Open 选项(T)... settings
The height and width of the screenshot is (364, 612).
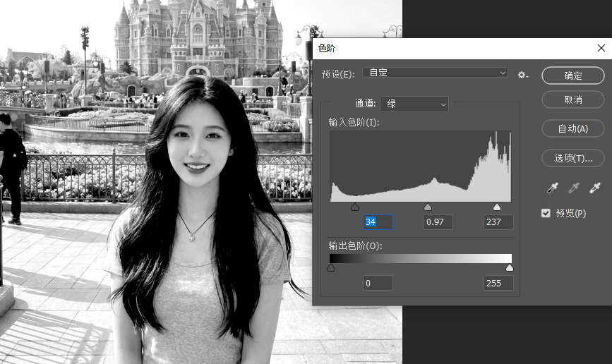572,158
